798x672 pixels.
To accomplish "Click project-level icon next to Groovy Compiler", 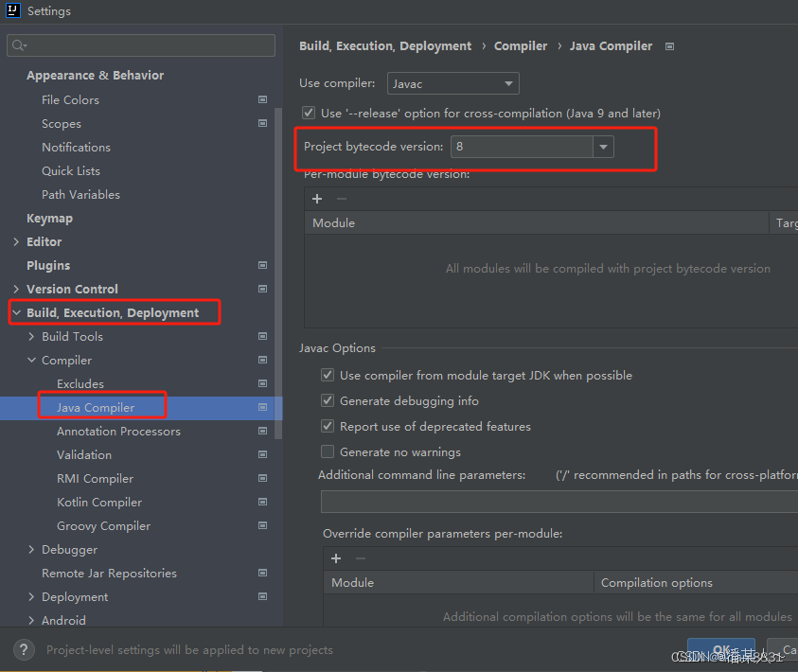I will (262, 525).
